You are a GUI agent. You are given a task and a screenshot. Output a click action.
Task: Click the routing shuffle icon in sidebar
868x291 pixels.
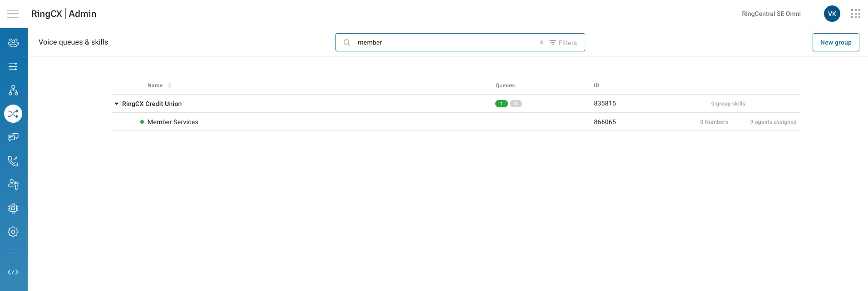tap(13, 114)
